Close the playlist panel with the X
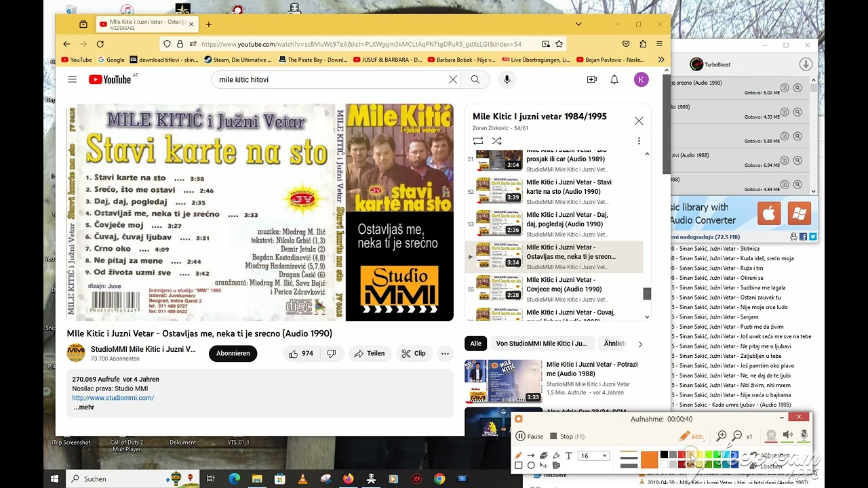The height and width of the screenshot is (488, 868). coord(639,121)
